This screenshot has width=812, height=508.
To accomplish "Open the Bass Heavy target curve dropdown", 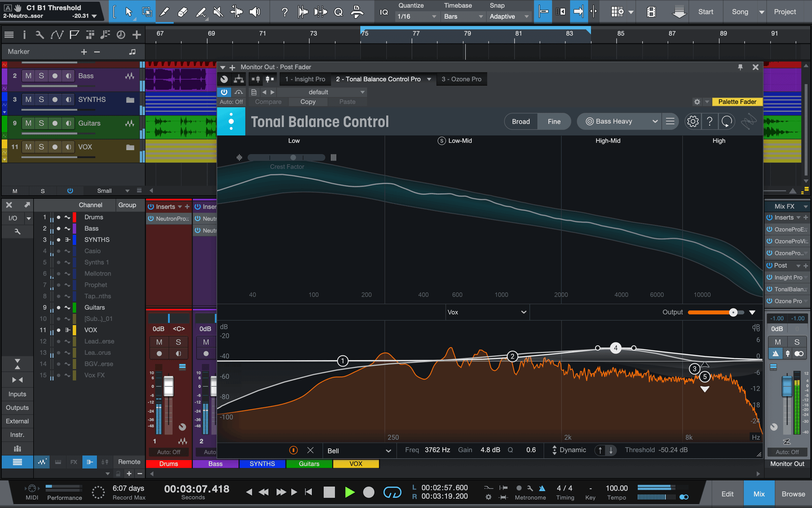I will coord(619,121).
